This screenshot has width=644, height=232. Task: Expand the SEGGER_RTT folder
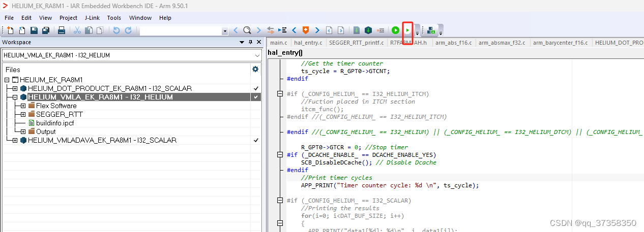coord(23,114)
